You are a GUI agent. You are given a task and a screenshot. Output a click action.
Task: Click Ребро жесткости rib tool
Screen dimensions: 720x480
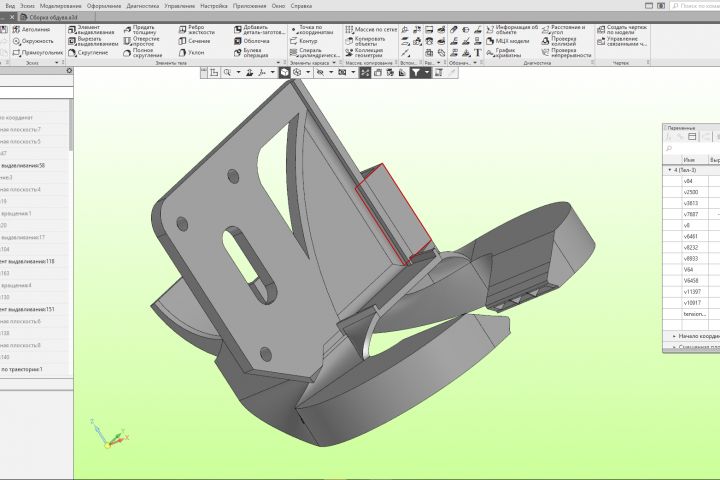coord(197,30)
